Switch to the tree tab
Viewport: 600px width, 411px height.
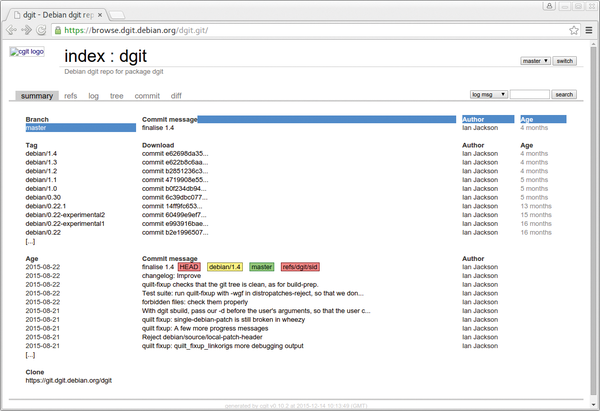117,96
